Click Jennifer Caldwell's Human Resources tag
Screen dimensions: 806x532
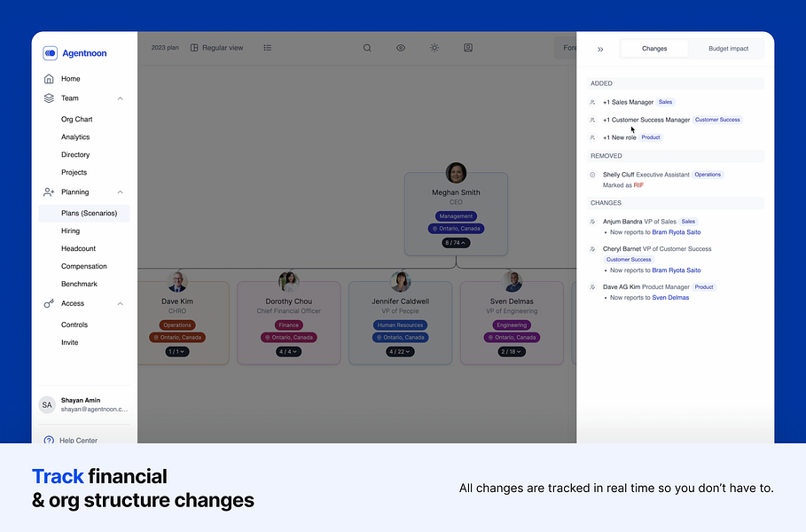[400, 325]
